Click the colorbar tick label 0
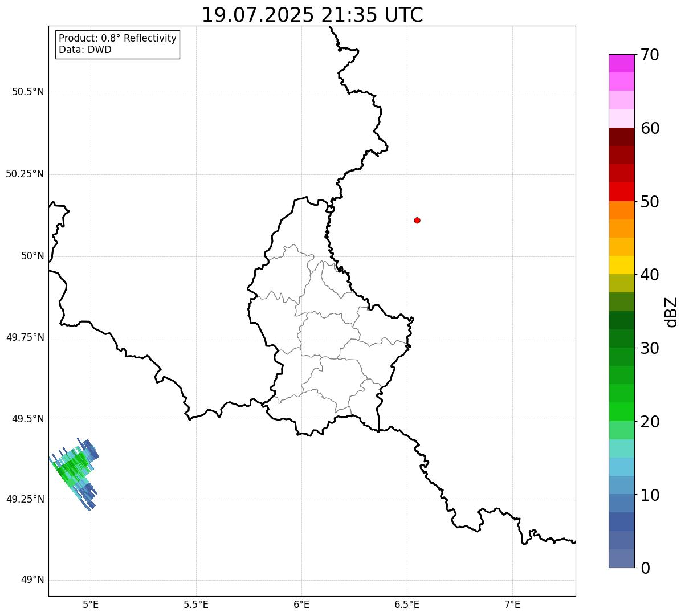The height and width of the screenshot is (616, 685). pyautogui.click(x=645, y=568)
